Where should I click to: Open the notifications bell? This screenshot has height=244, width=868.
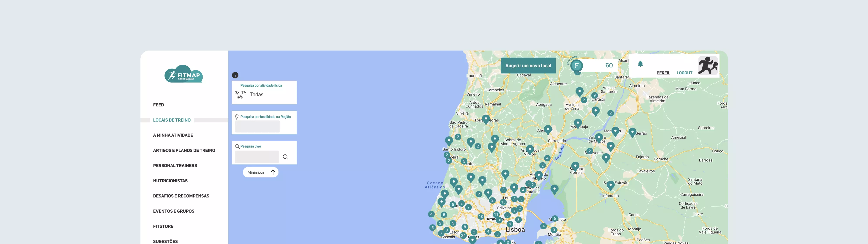click(x=640, y=64)
